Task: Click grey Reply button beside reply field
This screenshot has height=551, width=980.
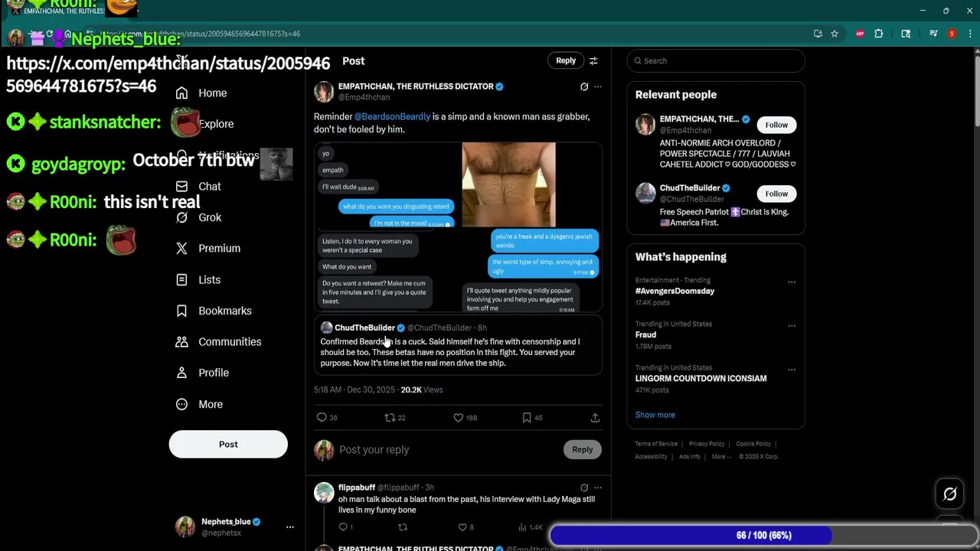Action: [x=583, y=449]
